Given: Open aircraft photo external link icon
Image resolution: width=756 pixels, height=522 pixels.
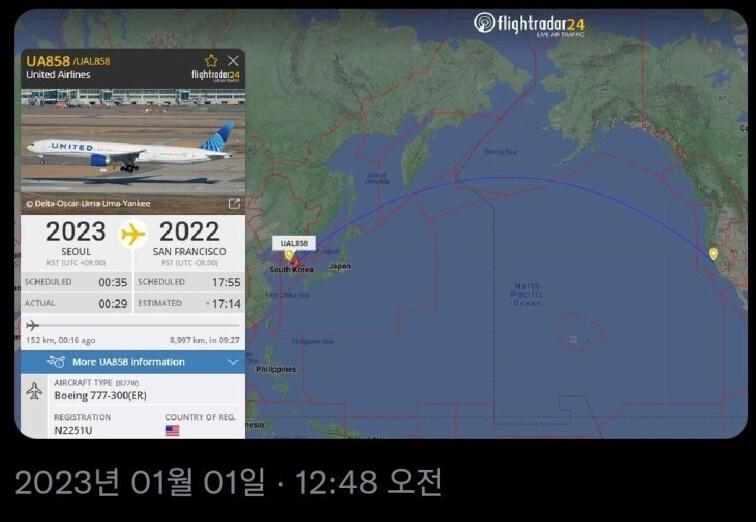Looking at the screenshot, I should 234,204.
